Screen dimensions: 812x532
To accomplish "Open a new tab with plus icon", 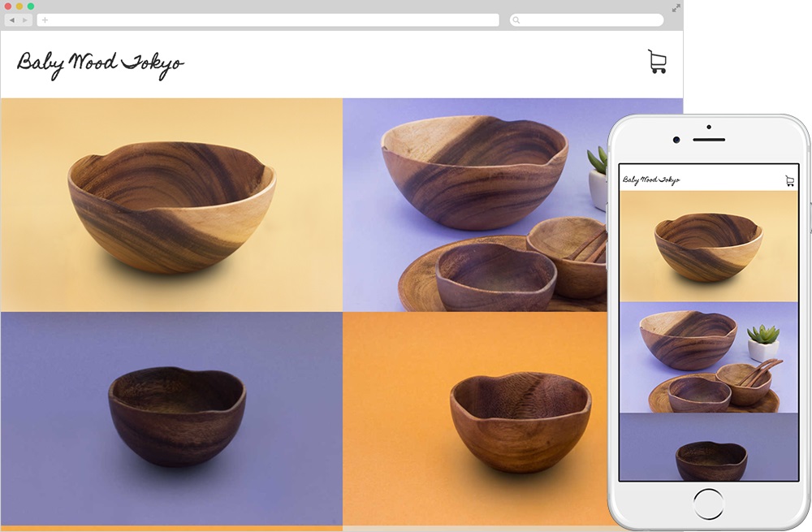I will pos(45,20).
